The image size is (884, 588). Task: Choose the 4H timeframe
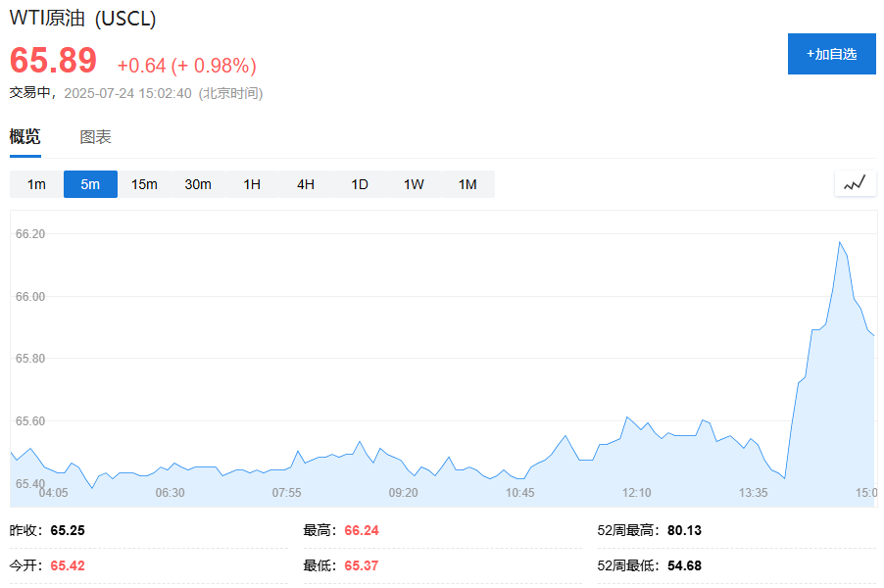[306, 184]
